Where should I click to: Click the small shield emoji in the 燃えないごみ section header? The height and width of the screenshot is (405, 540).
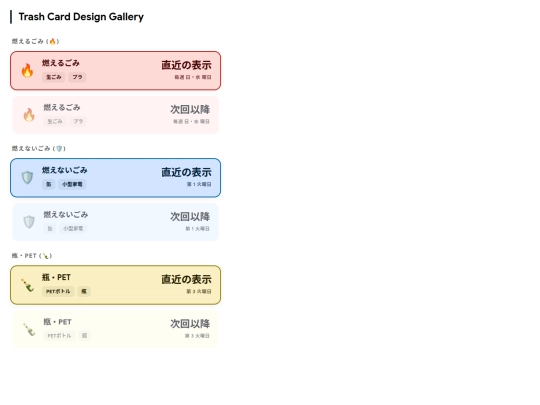tap(59, 148)
